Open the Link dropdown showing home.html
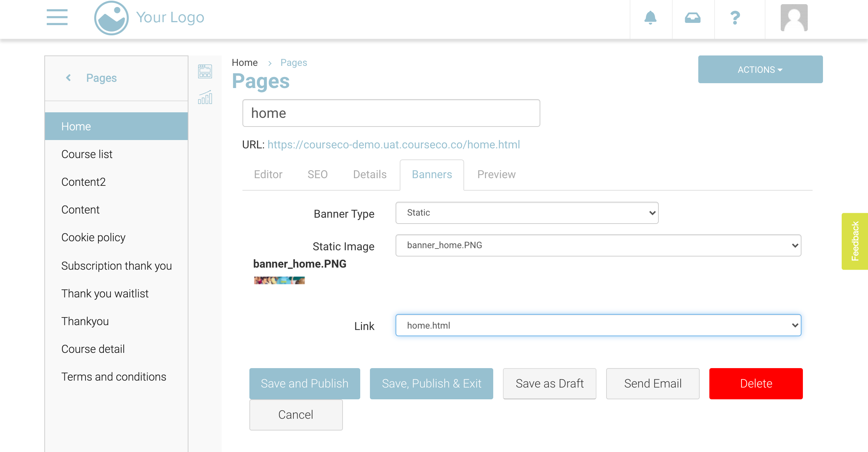868x452 pixels. click(x=598, y=325)
